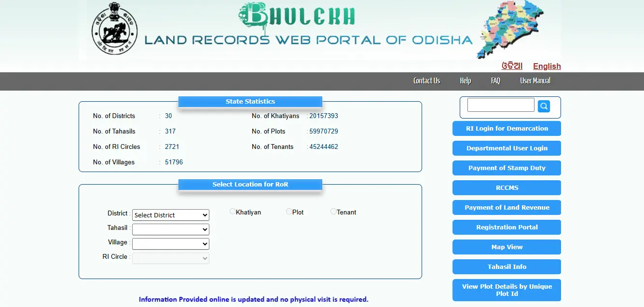Viewport: 644px width, 307px height.
Task: Click the RI circles count 2721
Action: point(172,147)
